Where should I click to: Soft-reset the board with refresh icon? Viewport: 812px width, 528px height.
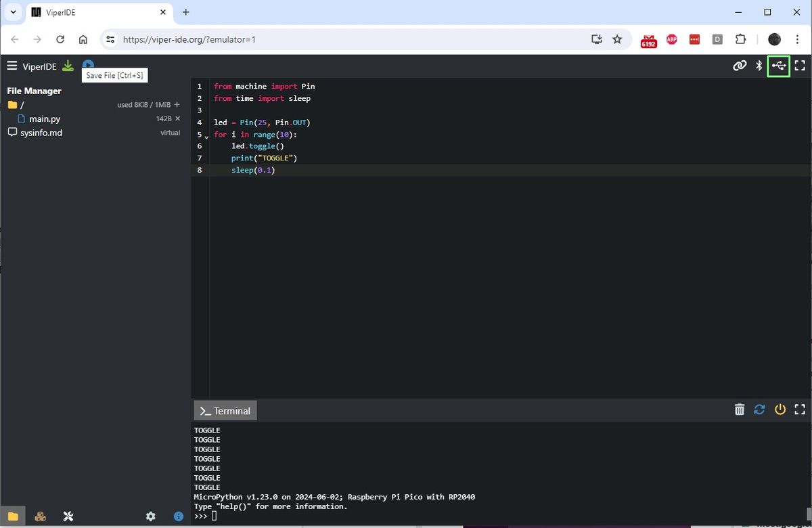click(759, 410)
